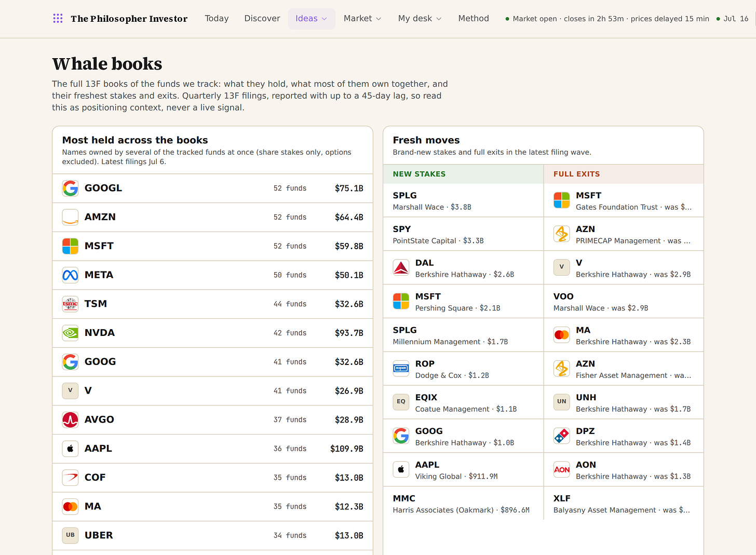Open SPLG Marshall Wace new stake
Viewport: 756px width, 555px height.
[x=463, y=200]
